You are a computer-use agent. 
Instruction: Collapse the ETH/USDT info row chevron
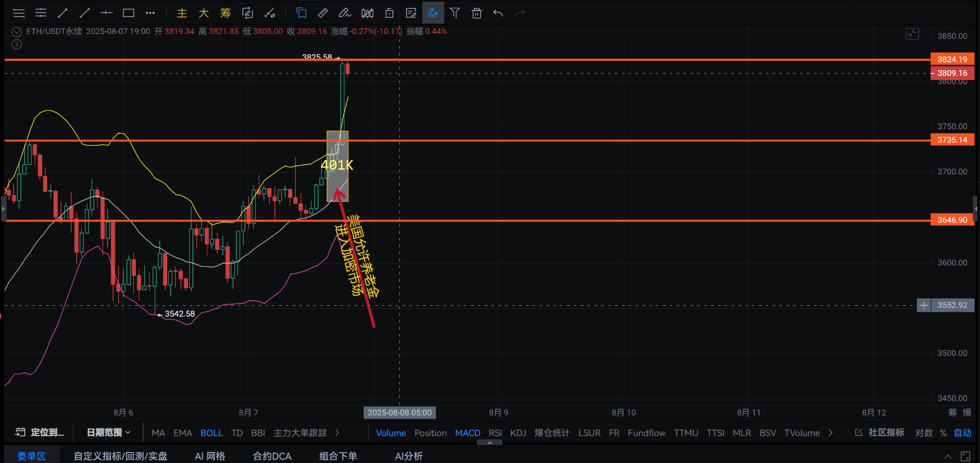click(17, 32)
